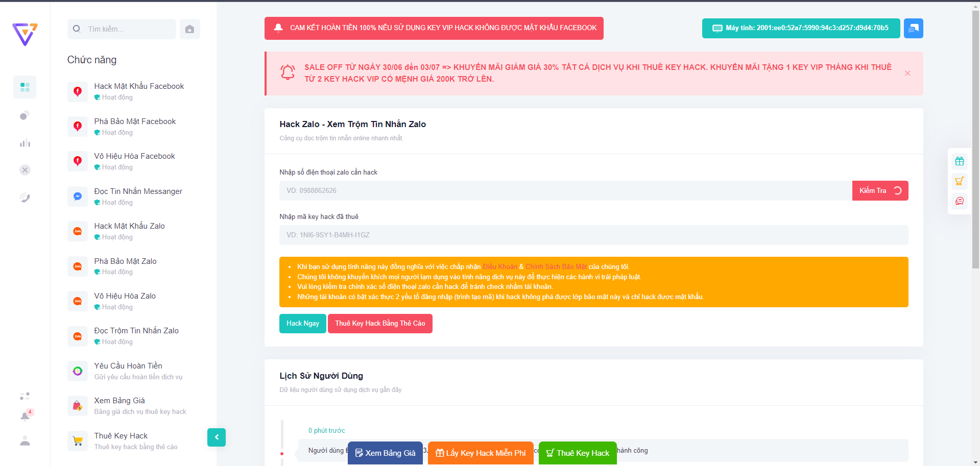Open Hack Mật Khẩu Zalo menu item
980x466 pixels.
[x=129, y=226]
